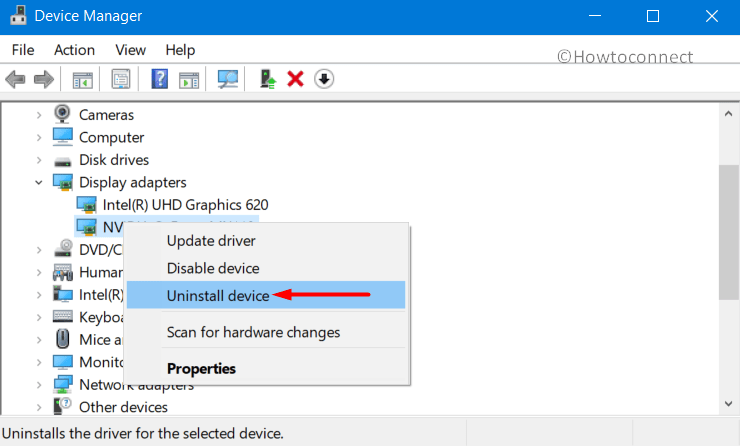Click the Cameras webcam icon
The image size is (740, 446).
click(x=62, y=114)
